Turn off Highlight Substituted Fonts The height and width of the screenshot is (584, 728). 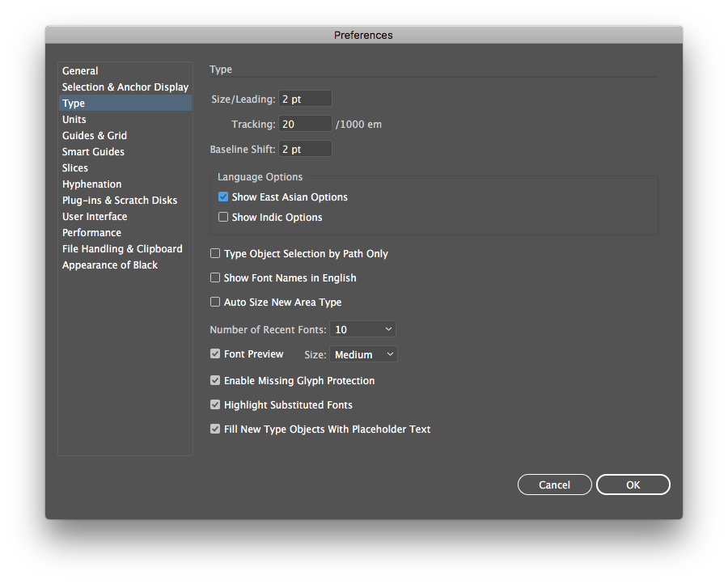(215, 405)
